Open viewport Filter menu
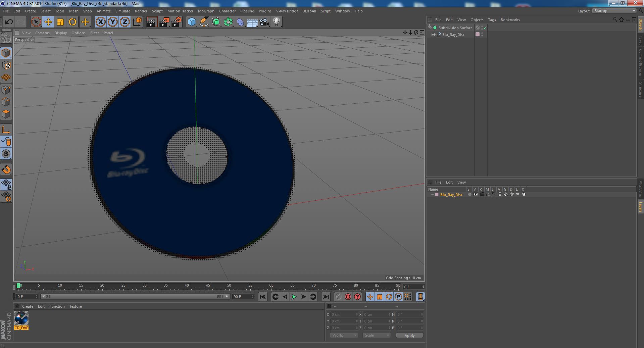 tap(95, 33)
